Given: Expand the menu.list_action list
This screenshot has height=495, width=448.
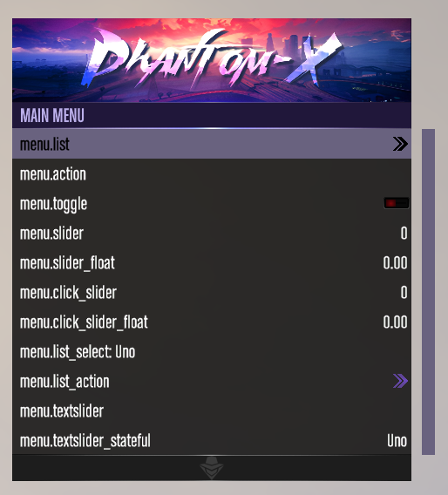Looking at the screenshot, I should [x=212, y=381].
